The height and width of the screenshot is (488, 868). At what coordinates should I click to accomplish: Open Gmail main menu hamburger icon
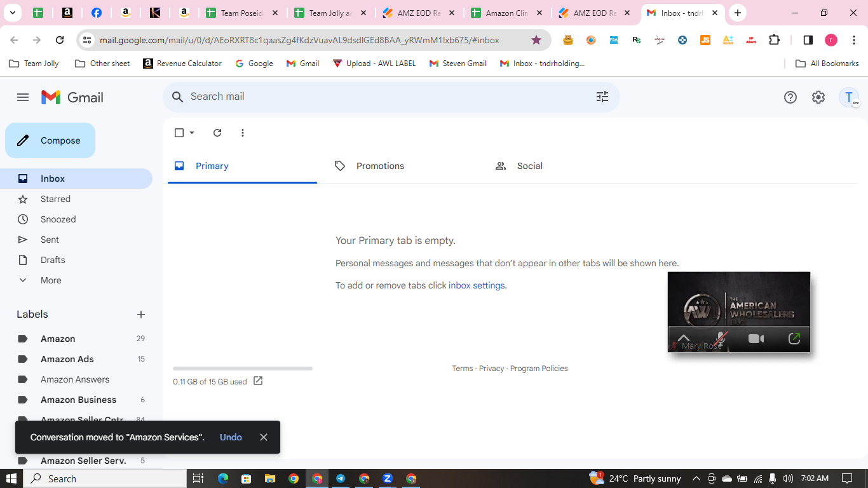(x=23, y=97)
